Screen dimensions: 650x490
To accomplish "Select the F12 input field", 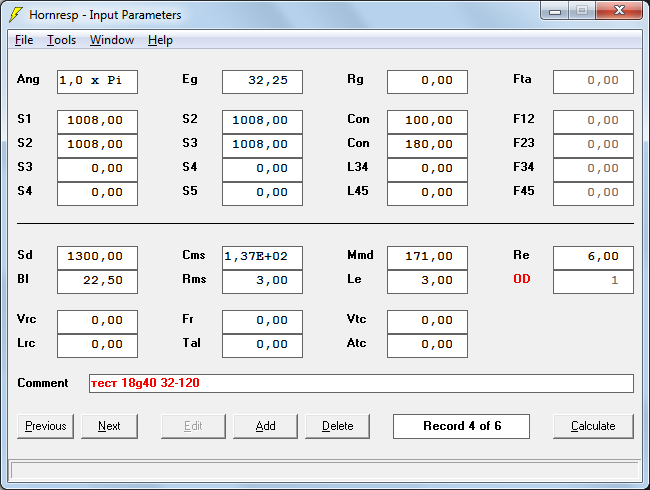I will [593, 121].
